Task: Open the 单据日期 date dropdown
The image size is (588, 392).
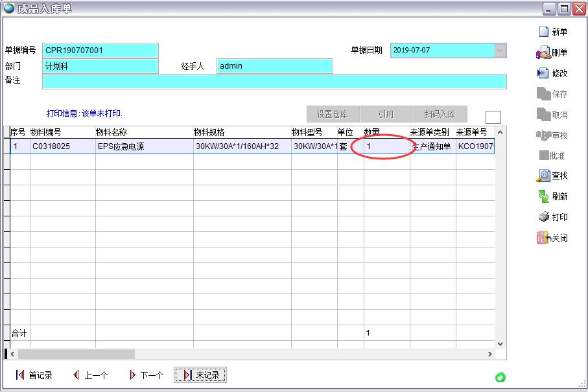Action: (x=500, y=51)
